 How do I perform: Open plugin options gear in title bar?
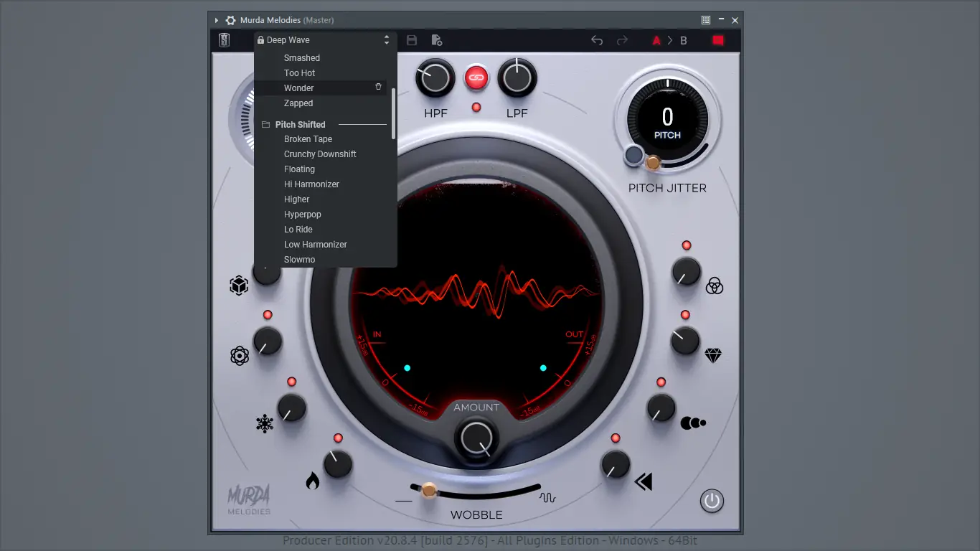230,20
